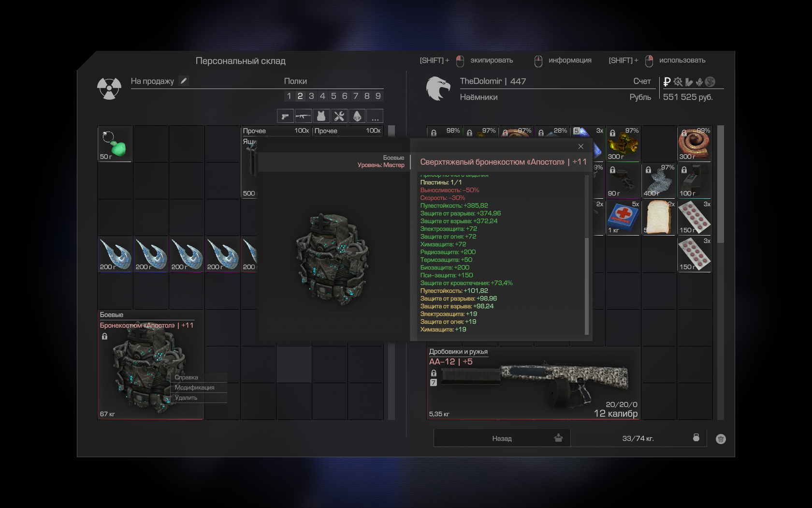Select the first-aid kit item 1 кг
The height and width of the screenshot is (508, 812).
(x=623, y=217)
